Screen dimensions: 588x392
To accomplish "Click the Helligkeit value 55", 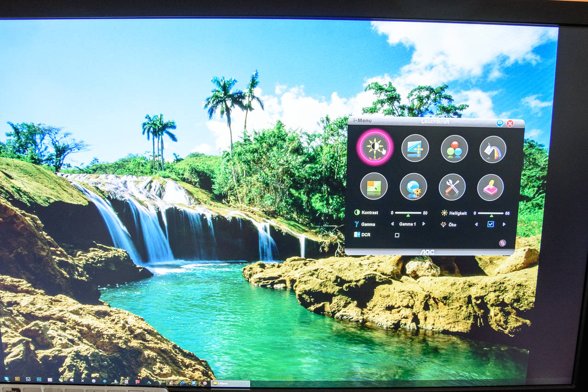I will coord(508,213).
